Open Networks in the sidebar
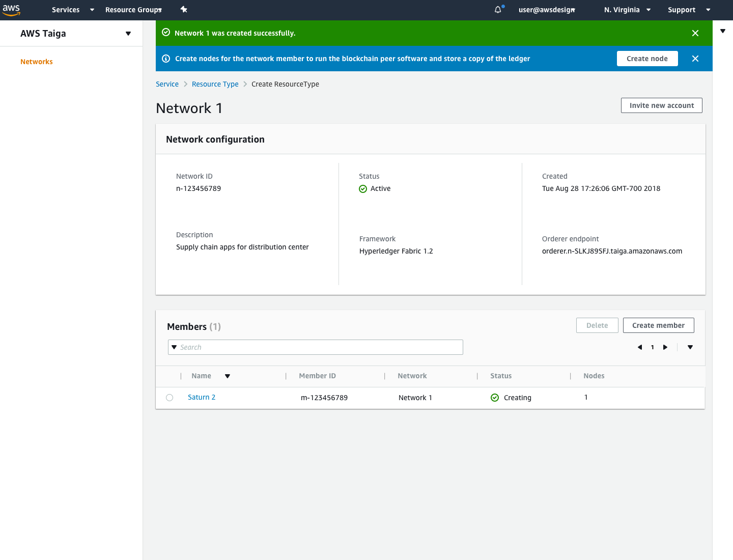The image size is (733, 560). [37, 62]
